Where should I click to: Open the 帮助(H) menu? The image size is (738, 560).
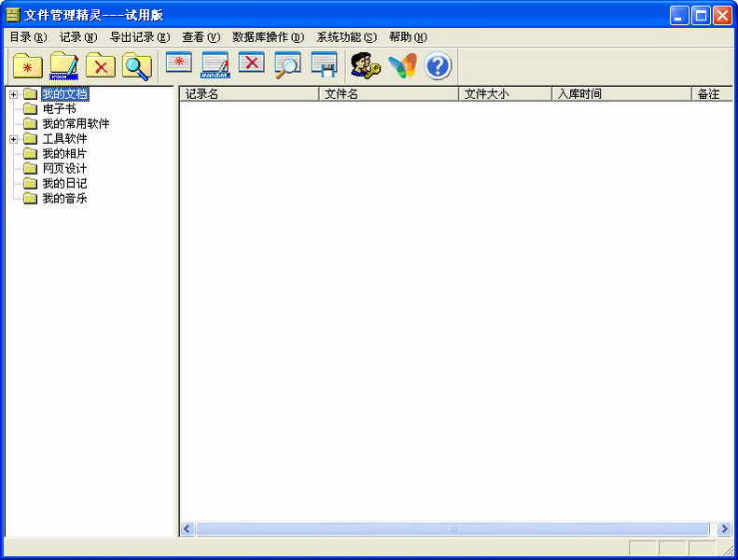(408, 37)
